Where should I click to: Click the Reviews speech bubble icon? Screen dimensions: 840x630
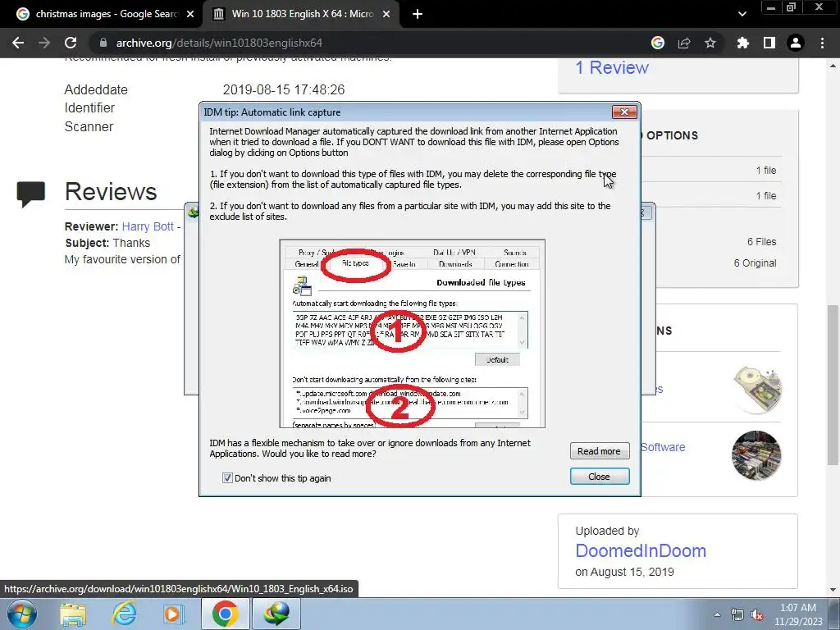[x=30, y=194]
